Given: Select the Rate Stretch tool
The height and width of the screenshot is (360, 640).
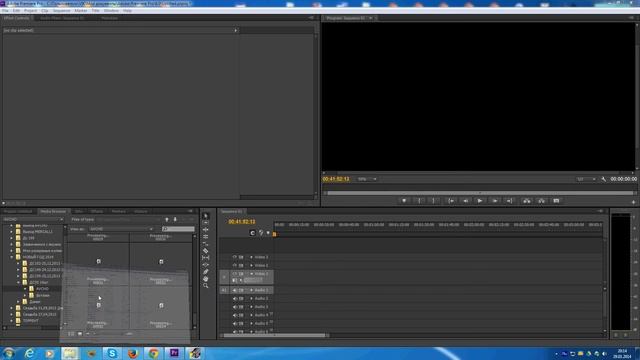Looking at the screenshot, I should pyautogui.click(x=206, y=244).
